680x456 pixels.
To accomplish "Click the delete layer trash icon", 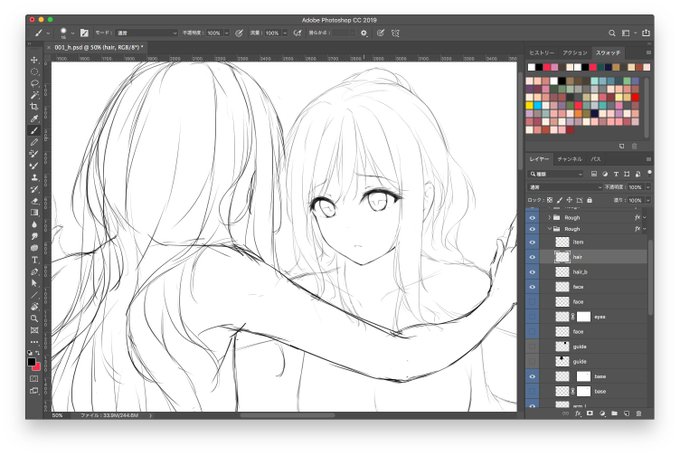I will tap(638, 413).
